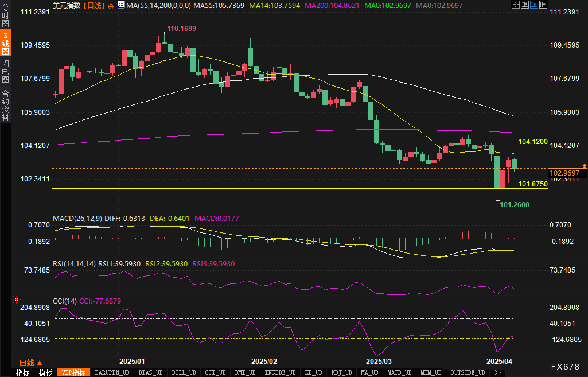Click the MA indicator chart icon before MA(55,14,200)
Viewport: 588px width, 377px height.
point(121,5)
